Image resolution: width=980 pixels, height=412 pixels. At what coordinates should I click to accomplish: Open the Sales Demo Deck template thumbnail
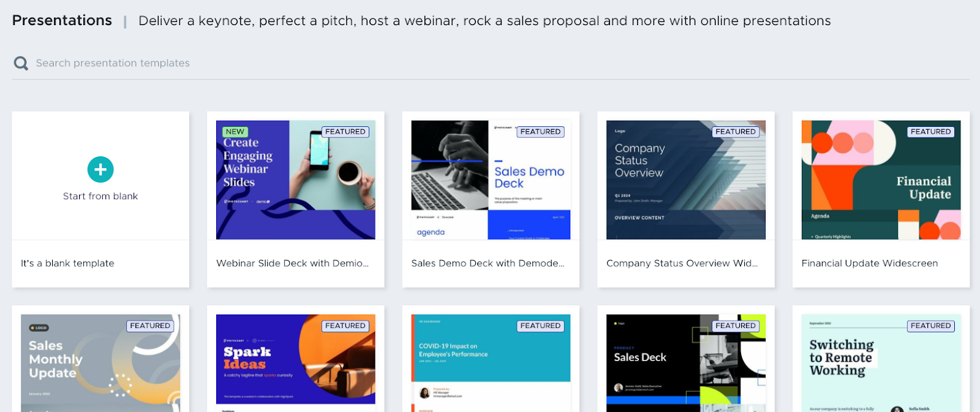(491, 180)
